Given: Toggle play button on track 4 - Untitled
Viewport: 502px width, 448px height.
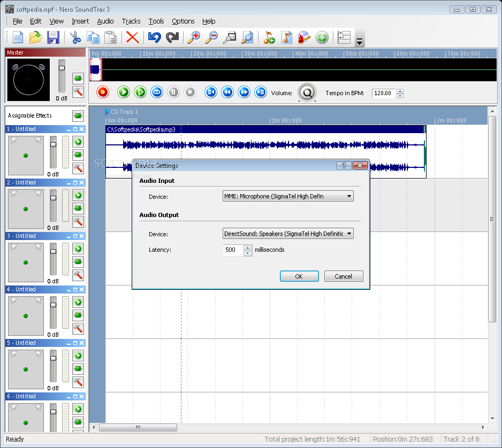Looking at the screenshot, I should click(78, 302).
